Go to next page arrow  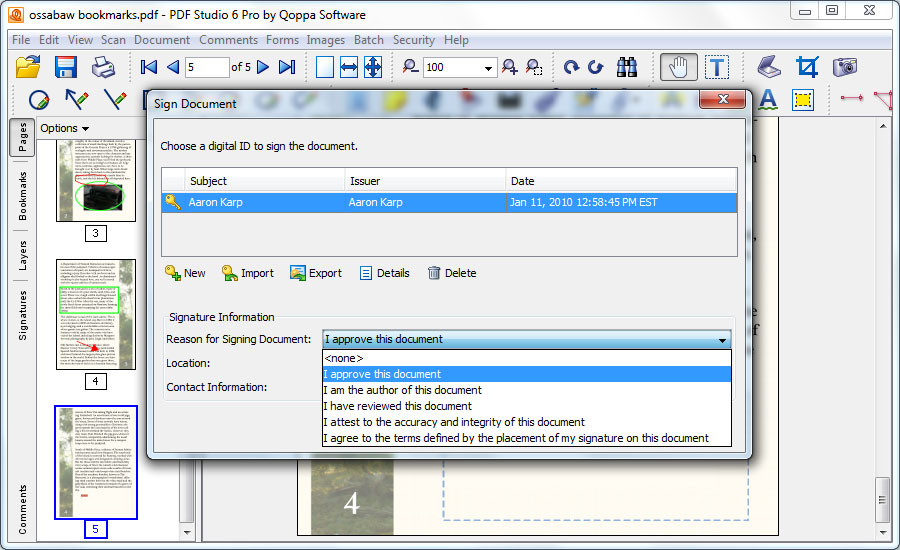pos(263,67)
